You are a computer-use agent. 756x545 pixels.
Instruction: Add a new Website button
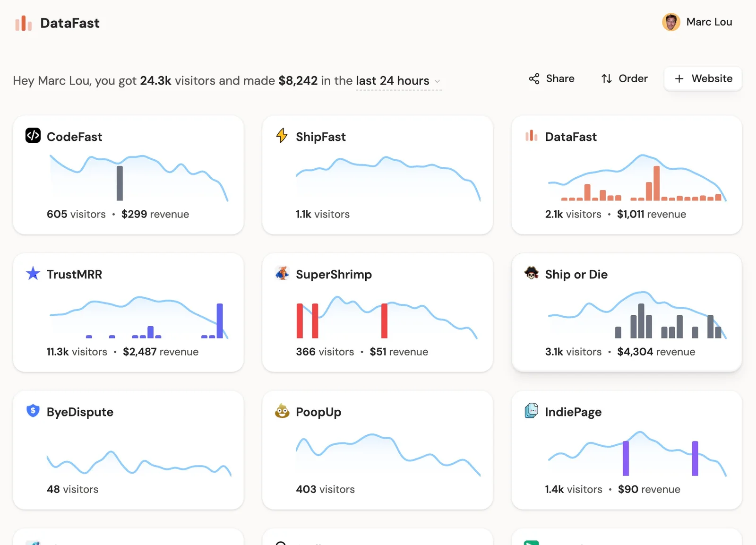click(x=703, y=79)
